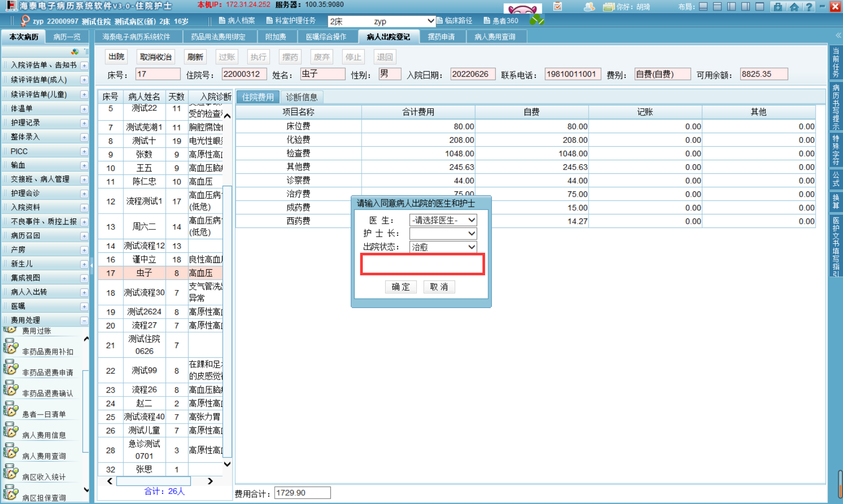Switch to the 病人费用查询 tab

(x=495, y=37)
